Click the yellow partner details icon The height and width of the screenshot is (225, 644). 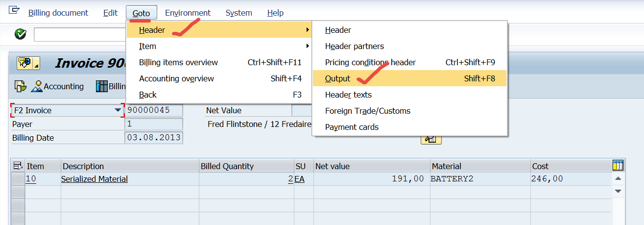point(431,139)
